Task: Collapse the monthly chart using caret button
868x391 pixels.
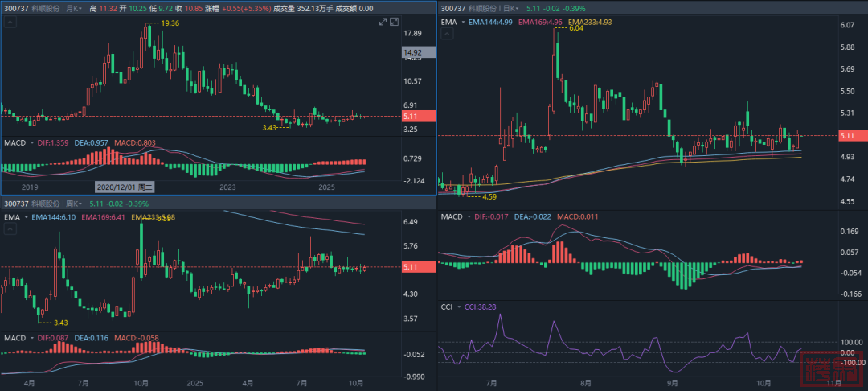Action: coord(10,23)
